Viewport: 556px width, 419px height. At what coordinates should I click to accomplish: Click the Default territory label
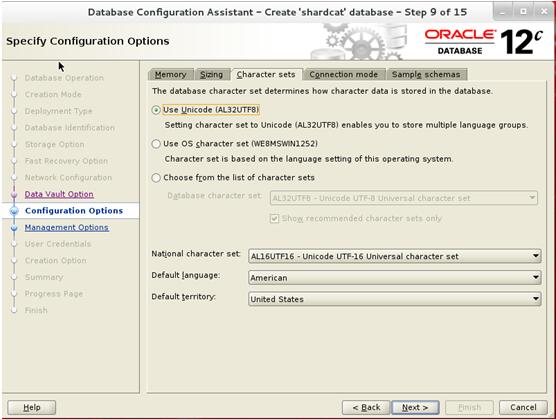point(184,297)
